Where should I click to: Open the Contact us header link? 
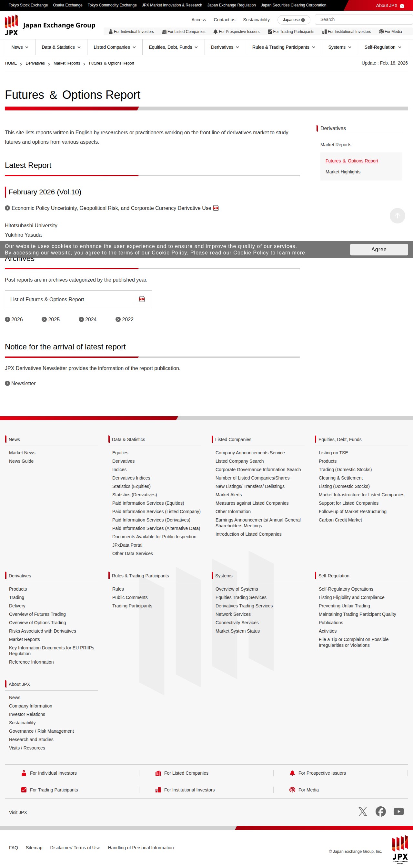tap(225, 20)
